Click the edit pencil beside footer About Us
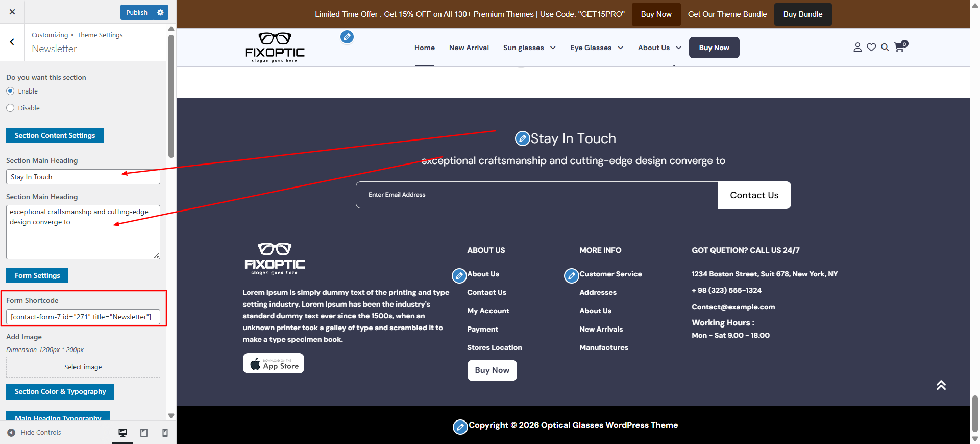 point(459,276)
